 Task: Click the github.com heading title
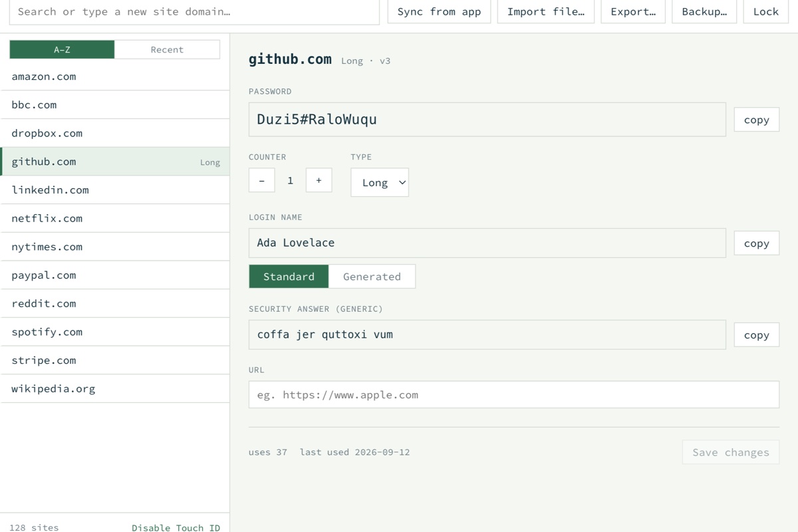click(x=290, y=59)
